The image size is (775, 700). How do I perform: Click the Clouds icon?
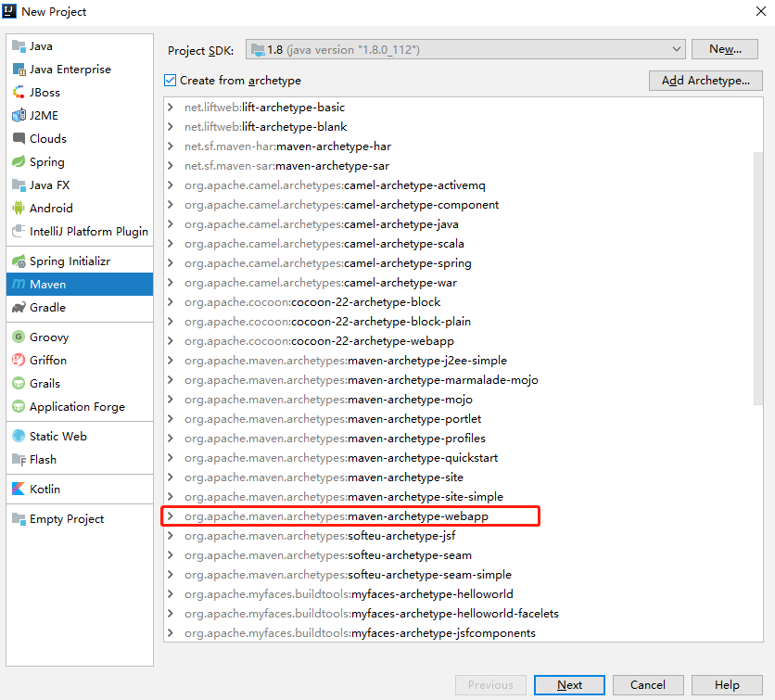coord(19,138)
